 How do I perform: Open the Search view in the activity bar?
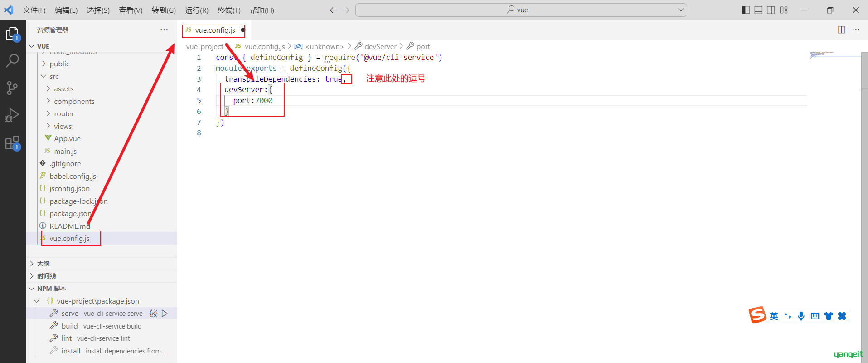point(12,60)
